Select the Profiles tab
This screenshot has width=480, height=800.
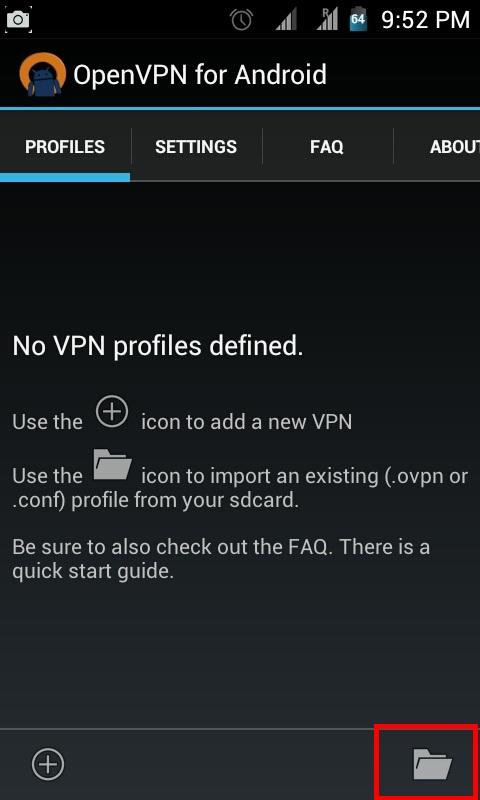[65, 147]
